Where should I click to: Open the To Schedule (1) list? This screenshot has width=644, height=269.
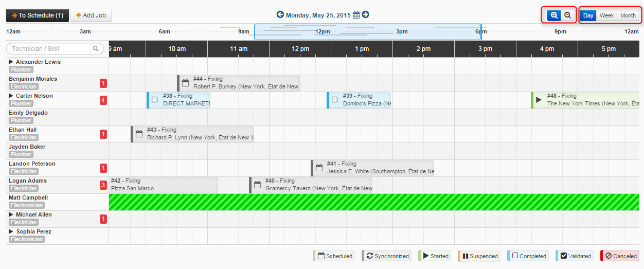coord(37,15)
